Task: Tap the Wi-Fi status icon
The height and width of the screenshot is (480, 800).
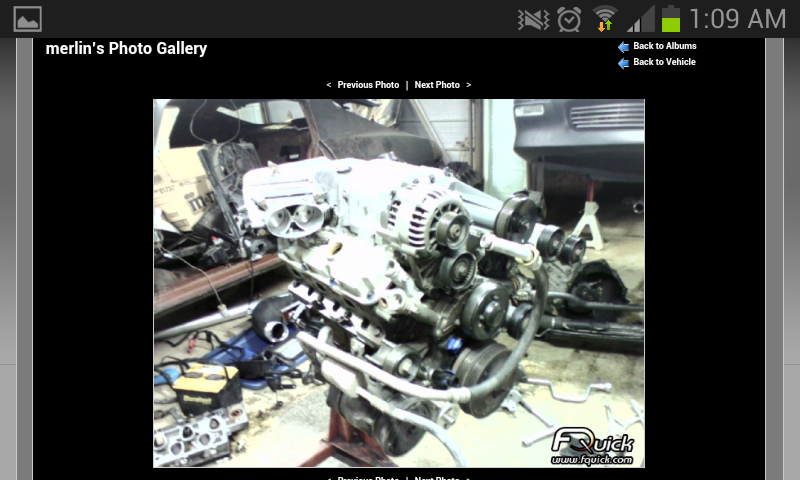Action: (605, 19)
